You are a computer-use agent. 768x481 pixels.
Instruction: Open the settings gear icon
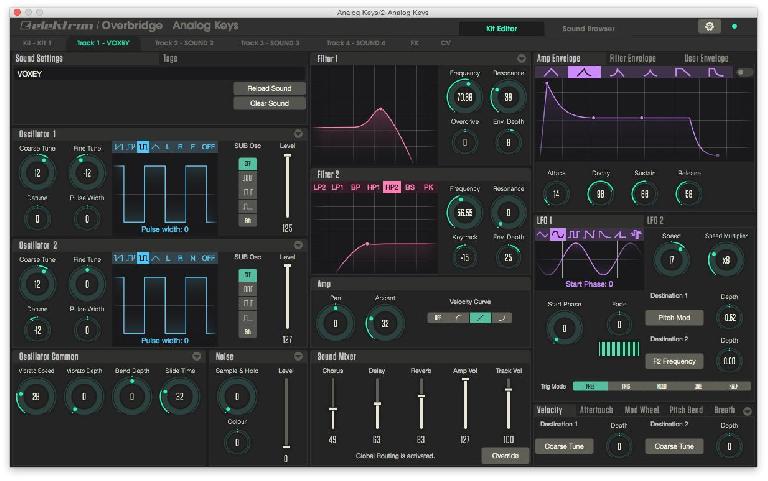[709, 26]
